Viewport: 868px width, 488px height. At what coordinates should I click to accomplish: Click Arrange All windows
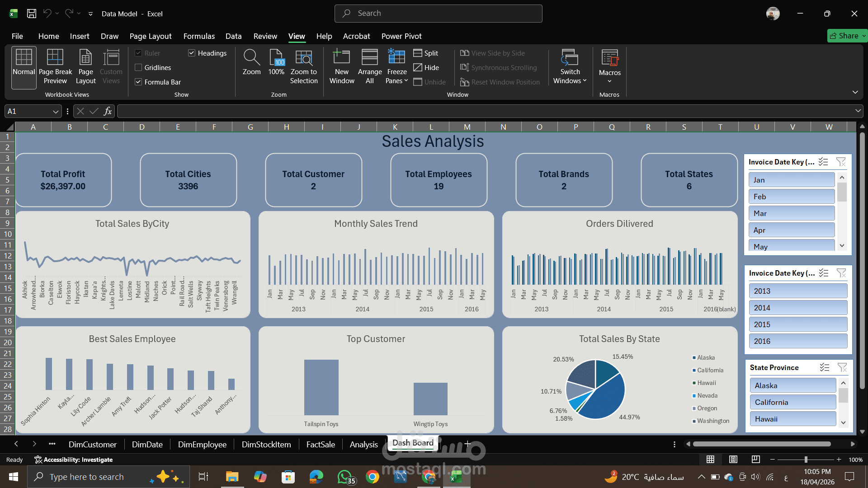pos(370,67)
